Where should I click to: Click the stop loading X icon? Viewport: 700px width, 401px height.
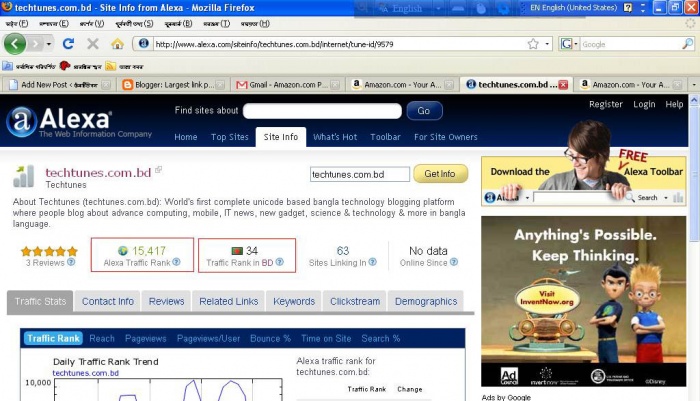(x=93, y=44)
